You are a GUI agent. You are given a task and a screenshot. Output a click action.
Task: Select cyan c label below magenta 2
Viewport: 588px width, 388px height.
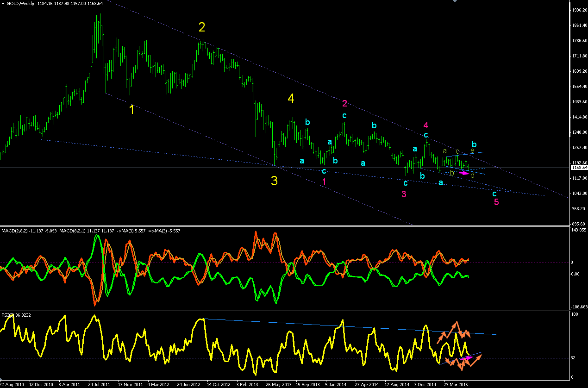[344, 115]
